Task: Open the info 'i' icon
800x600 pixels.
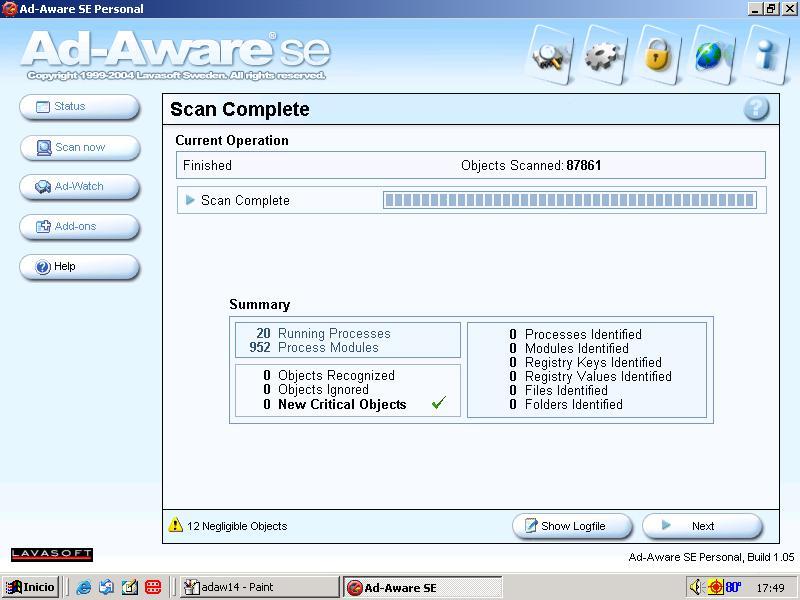Action: point(765,55)
